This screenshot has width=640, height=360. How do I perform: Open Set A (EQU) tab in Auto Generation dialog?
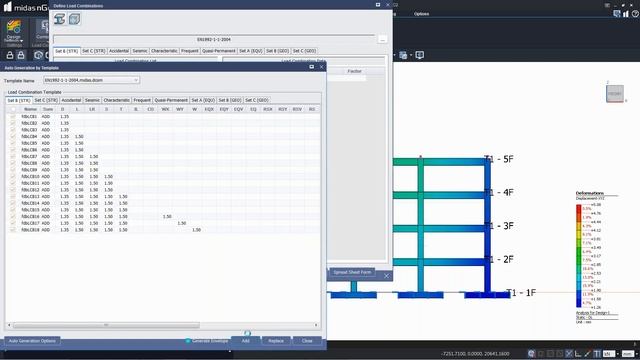(203, 100)
